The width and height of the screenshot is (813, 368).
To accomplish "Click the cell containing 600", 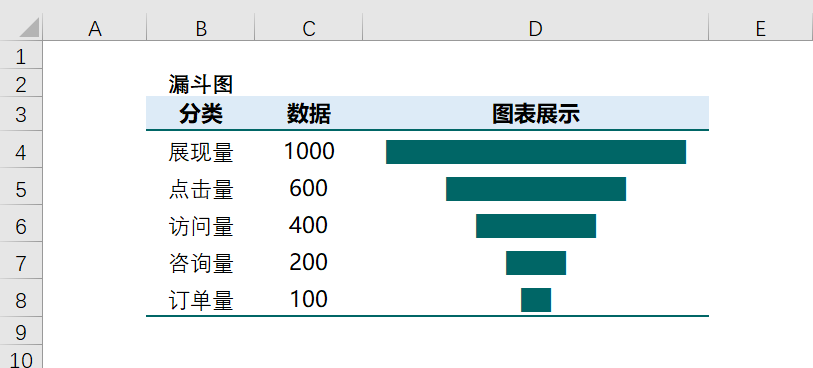I will pyautogui.click(x=309, y=189).
